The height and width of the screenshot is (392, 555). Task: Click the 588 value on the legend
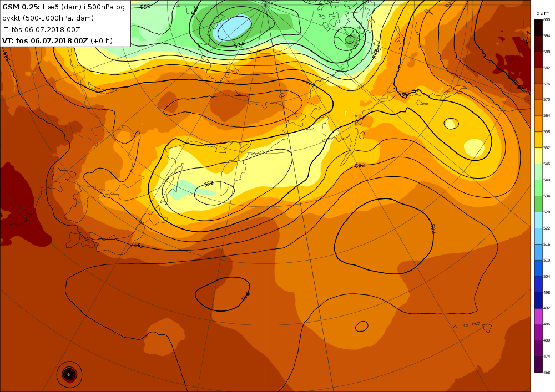pyautogui.click(x=547, y=52)
